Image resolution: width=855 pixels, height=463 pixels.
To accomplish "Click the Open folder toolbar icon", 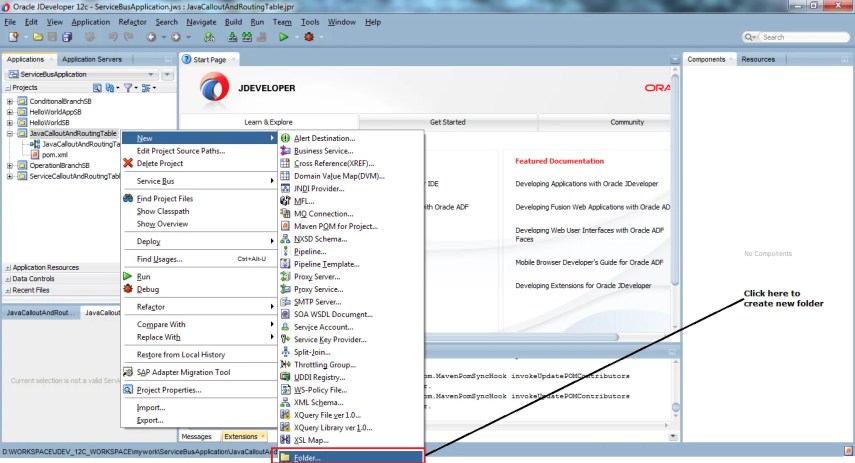I will 38,37.
